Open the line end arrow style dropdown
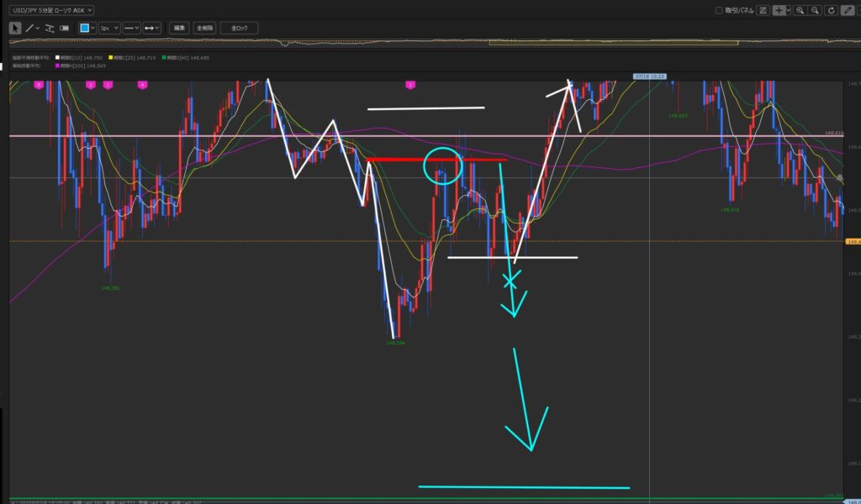The width and height of the screenshot is (861, 504). 151,28
